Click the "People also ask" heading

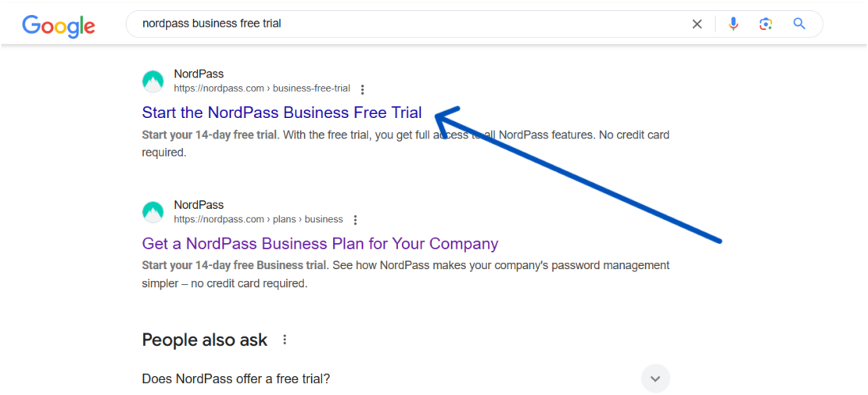pos(205,339)
